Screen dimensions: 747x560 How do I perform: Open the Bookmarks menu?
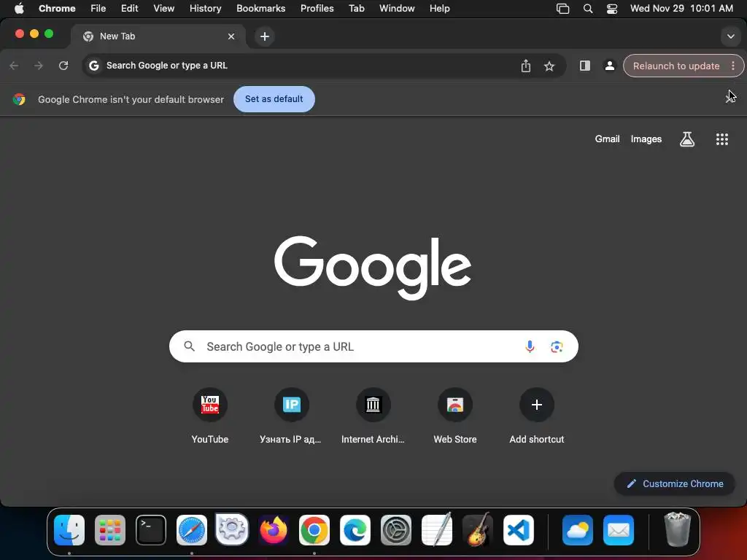click(x=260, y=8)
